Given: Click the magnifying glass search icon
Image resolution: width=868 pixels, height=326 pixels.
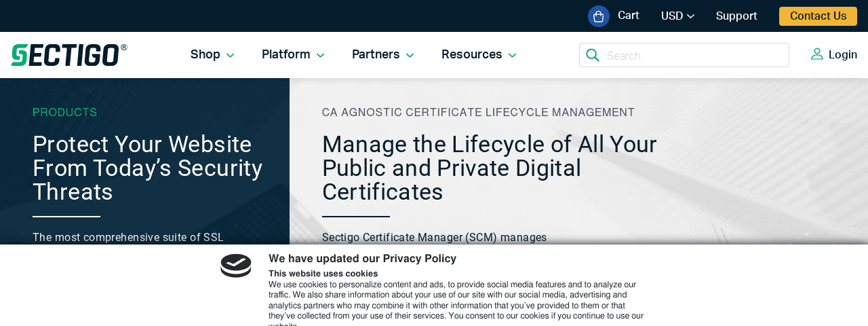Looking at the screenshot, I should point(593,55).
